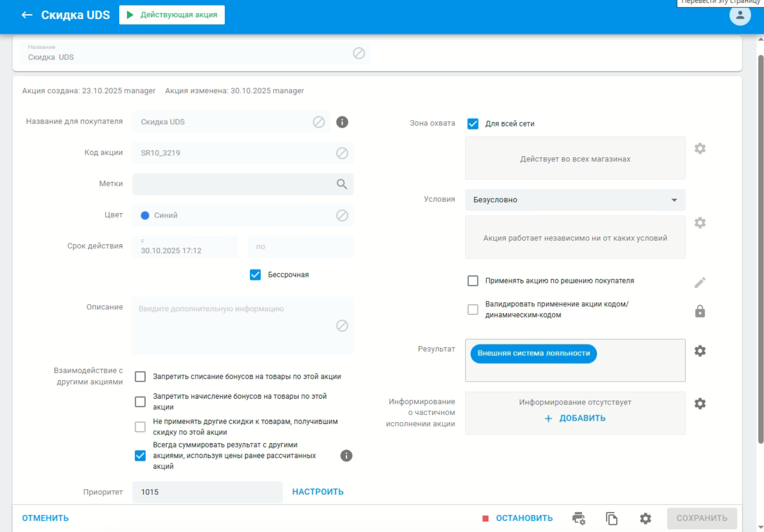Show info about summing results with other promotions
The width and height of the screenshot is (764, 532).
[346, 455]
